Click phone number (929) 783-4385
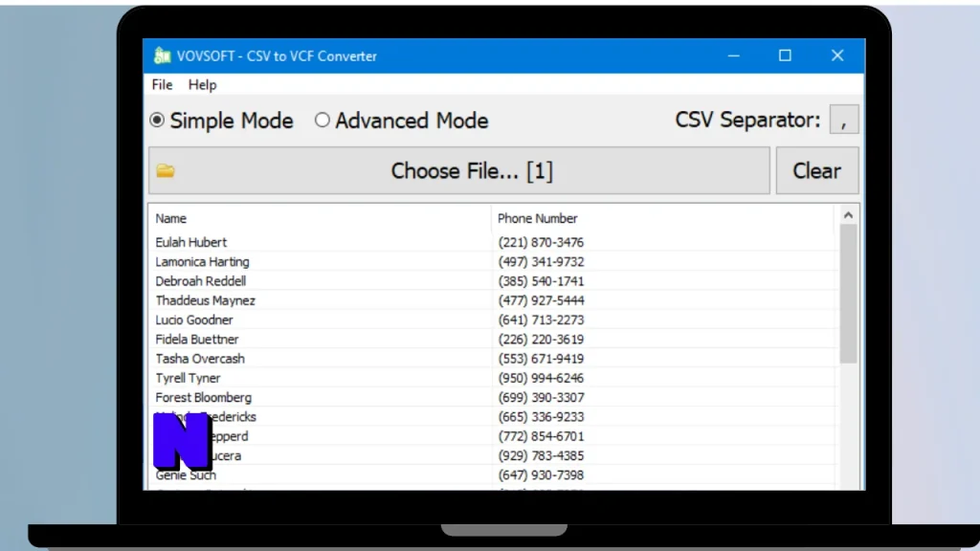The width and height of the screenshot is (980, 551). coord(541,454)
